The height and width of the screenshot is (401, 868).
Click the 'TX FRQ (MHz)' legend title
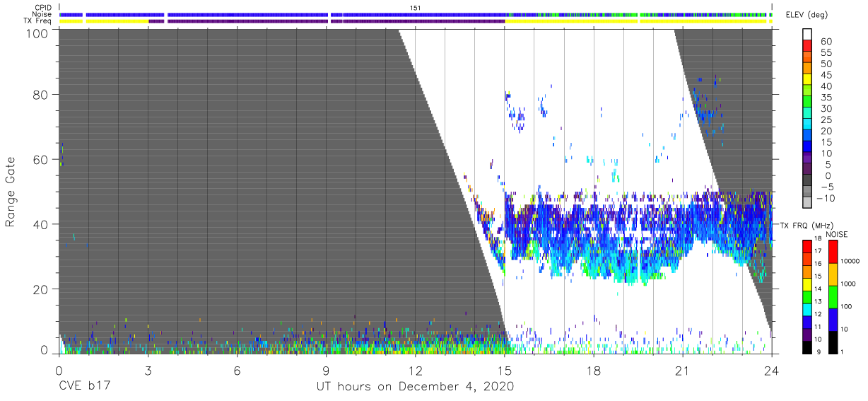807,225
